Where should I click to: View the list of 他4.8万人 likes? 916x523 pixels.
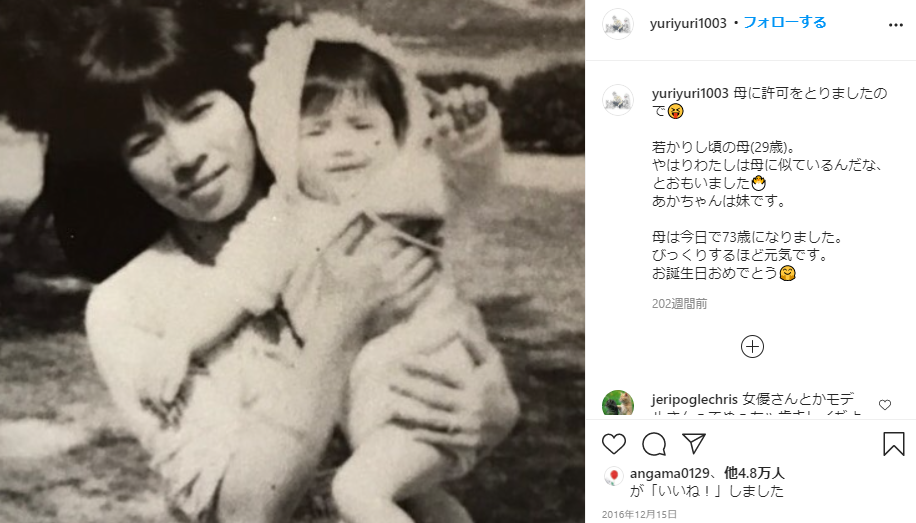pyautogui.click(x=754, y=473)
